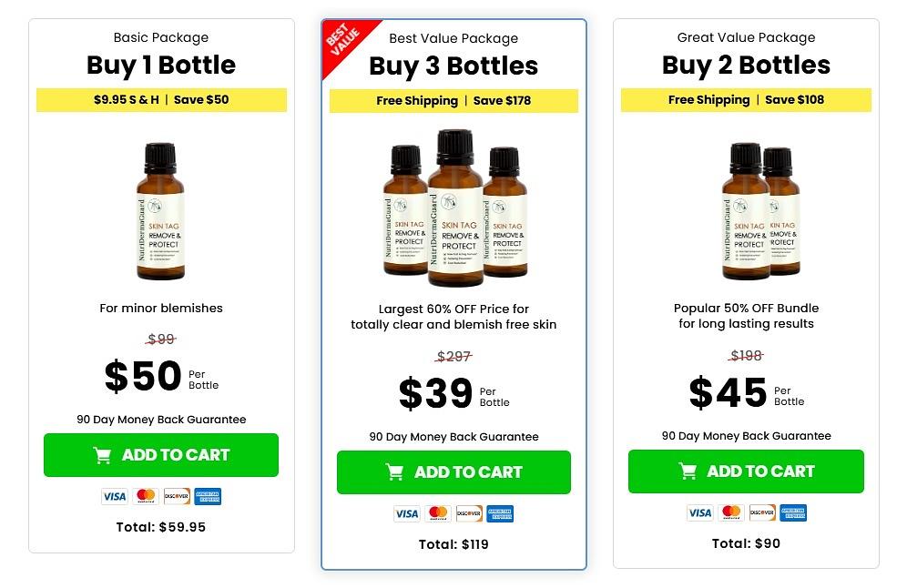Click Mastercard icon in Basic Package card
This screenshot has height=588, width=907.
click(x=146, y=496)
